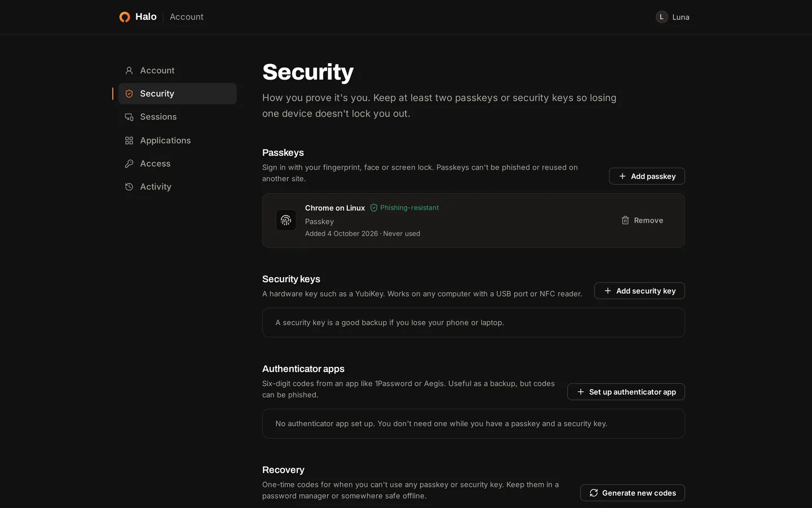The height and width of the screenshot is (508, 812).
Task: Click 'Added 4 October 2026 · Never used' text
Action: [x=363, y=234]
